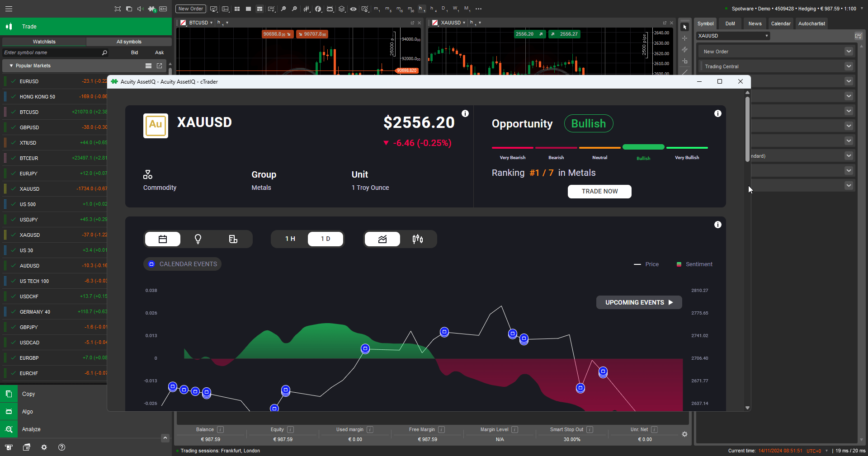
Task: Select the Zoom In magnifier tool
Action: point(294,9)
